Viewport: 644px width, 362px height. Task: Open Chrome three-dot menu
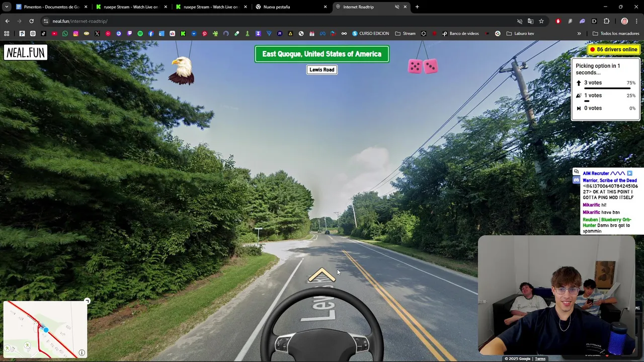coord(637,21)
